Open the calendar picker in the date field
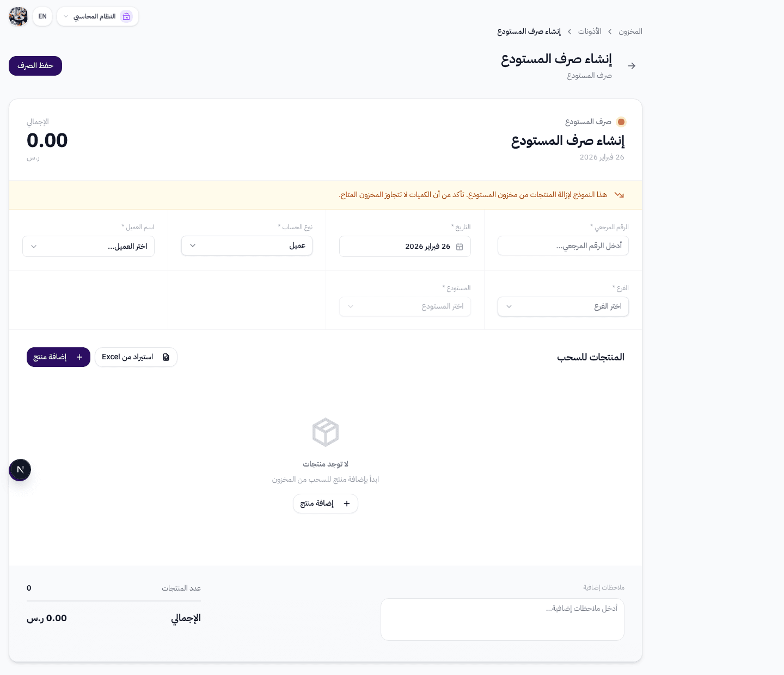 pos(460,247)
